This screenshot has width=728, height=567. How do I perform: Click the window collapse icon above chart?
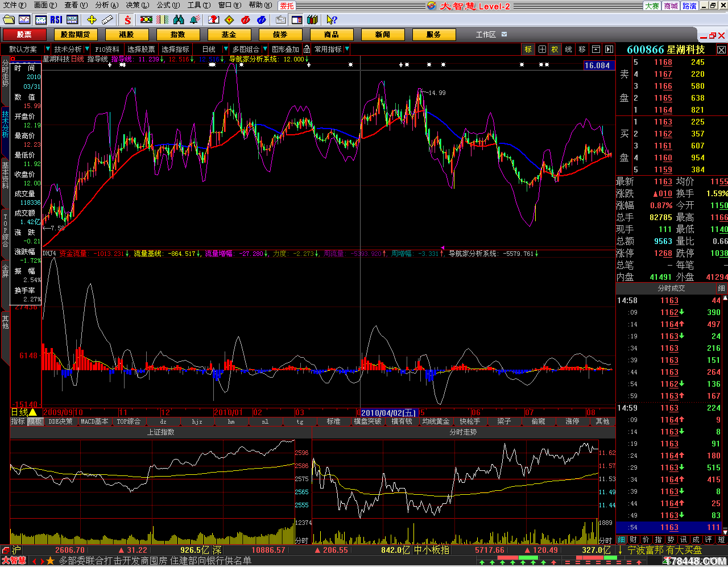[x=596, y=49]
